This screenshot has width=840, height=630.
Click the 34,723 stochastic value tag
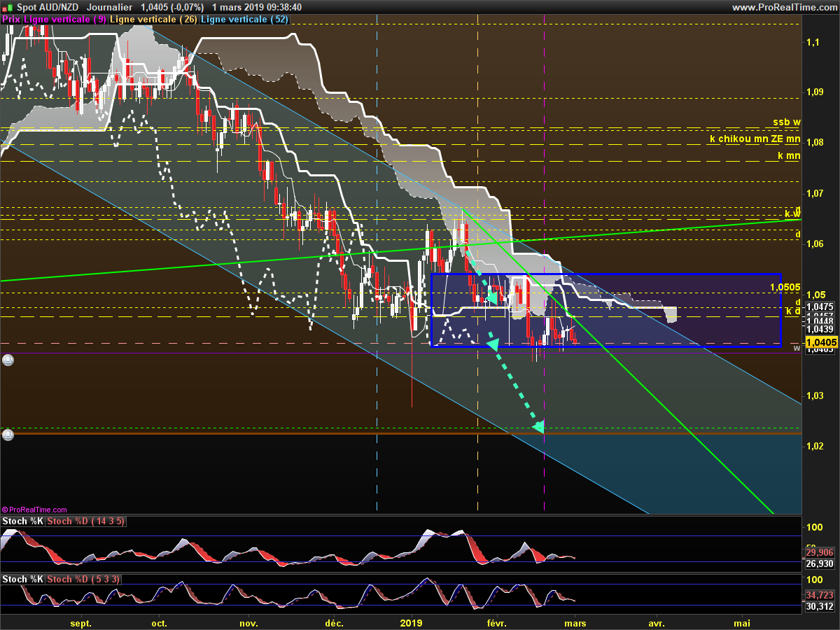[820, 595]
